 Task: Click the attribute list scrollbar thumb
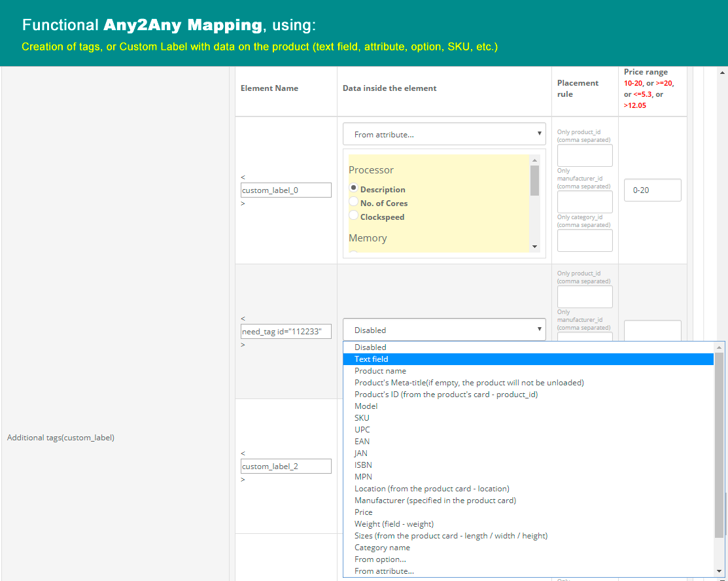534,180
